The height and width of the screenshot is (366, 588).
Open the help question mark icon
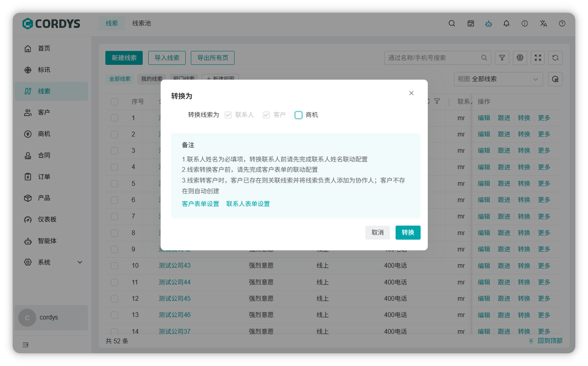(562, 23)
